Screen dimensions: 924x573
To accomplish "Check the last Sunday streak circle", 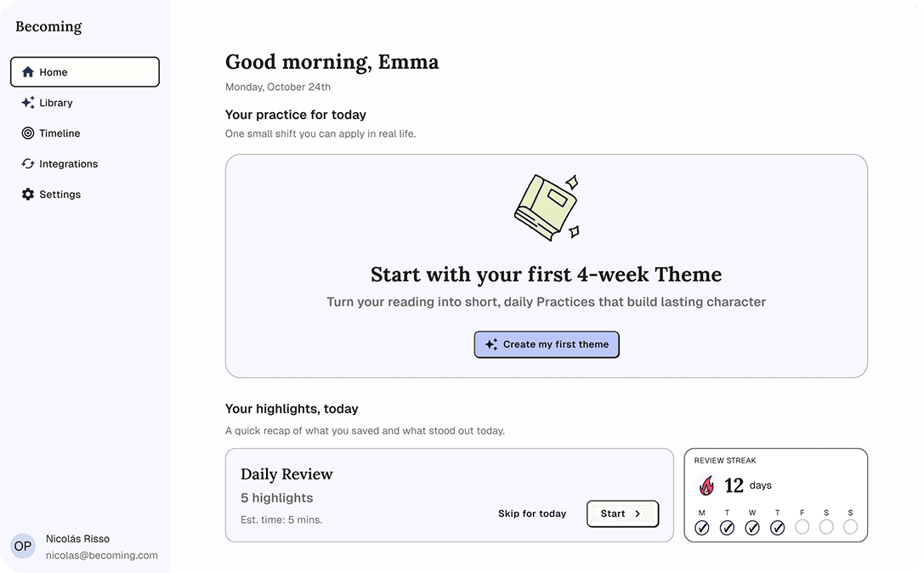I will (851, 527).
